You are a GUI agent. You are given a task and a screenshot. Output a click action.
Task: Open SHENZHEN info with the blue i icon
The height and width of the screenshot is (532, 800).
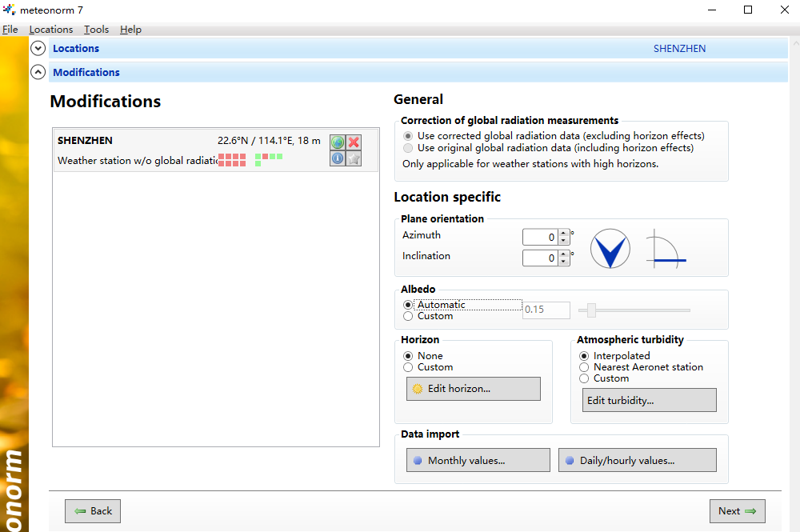338,158
